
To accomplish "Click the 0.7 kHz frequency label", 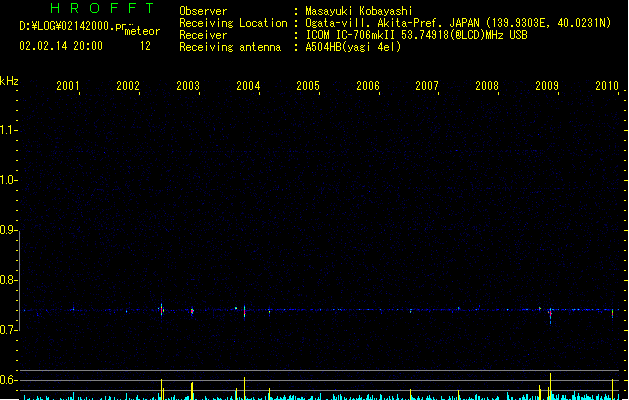I will pos(8,330).
